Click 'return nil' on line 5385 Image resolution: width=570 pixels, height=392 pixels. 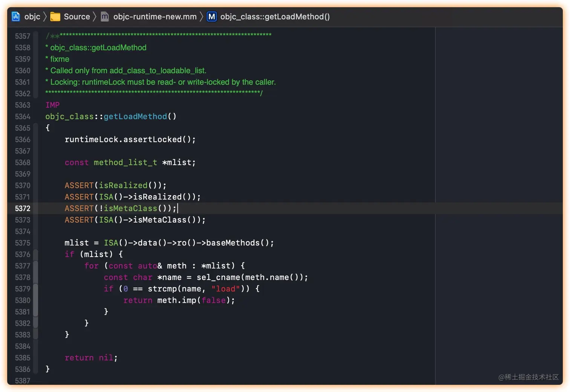[91, 358]
